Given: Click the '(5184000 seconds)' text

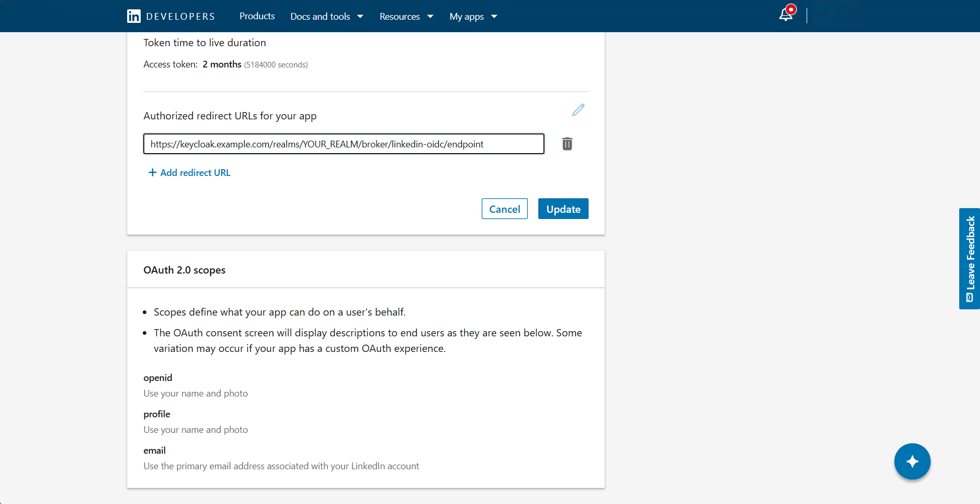Looking at the screenshot, I should coord(276,65).
